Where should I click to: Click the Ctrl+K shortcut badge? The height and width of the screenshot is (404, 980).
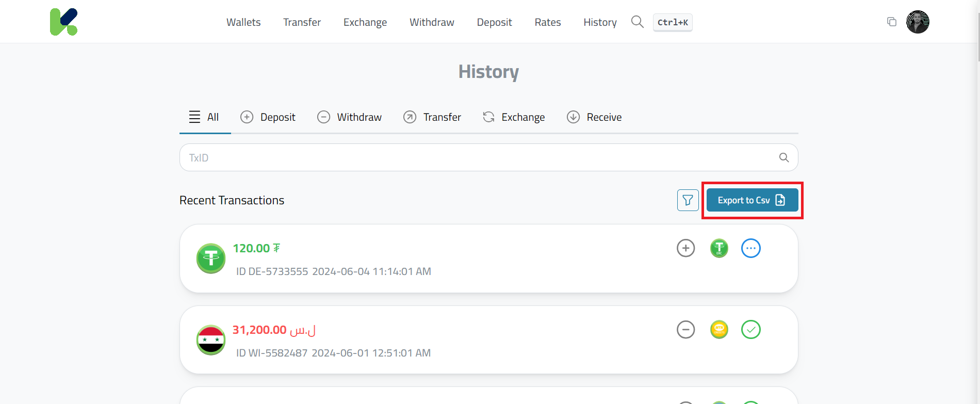[x=673, y=22]
